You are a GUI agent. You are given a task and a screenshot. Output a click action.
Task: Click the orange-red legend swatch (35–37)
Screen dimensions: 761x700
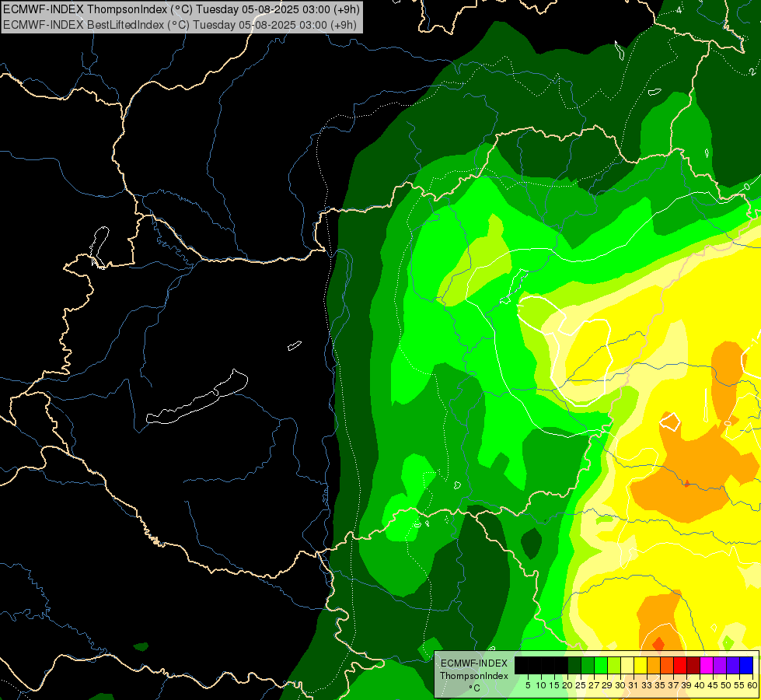coord(667,665)
